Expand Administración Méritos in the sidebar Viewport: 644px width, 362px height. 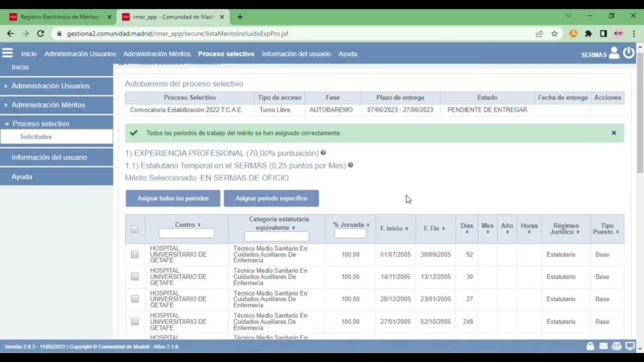click(56, 105)
